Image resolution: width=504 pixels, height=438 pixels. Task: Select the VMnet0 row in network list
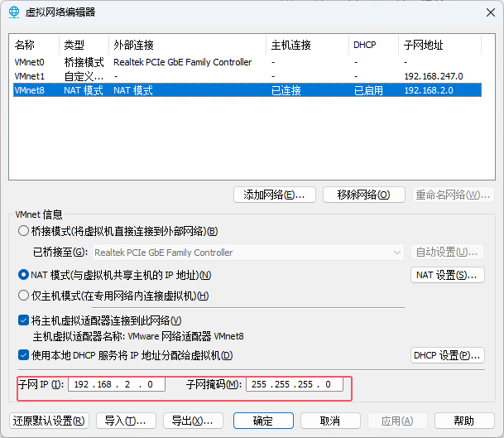click(30, 62)
